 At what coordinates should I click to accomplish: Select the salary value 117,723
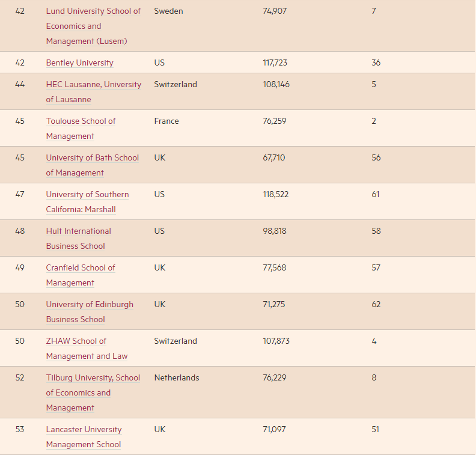click(275, 63)
